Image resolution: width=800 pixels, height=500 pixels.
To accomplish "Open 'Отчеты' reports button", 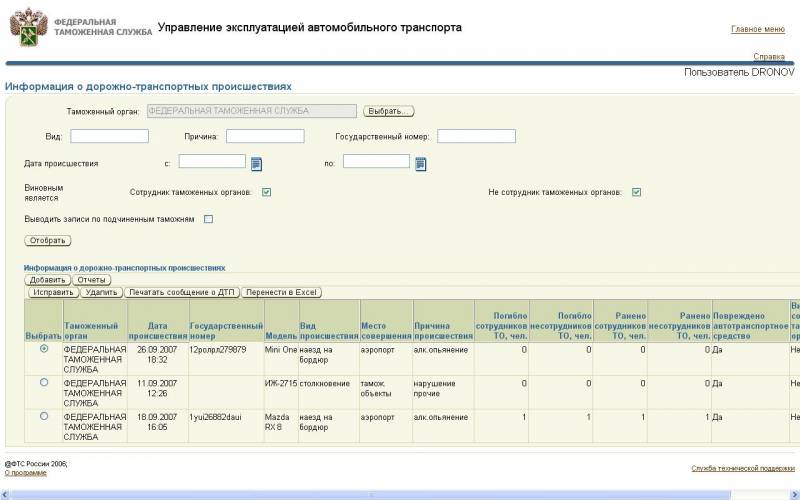I will (x=91, y=280).
